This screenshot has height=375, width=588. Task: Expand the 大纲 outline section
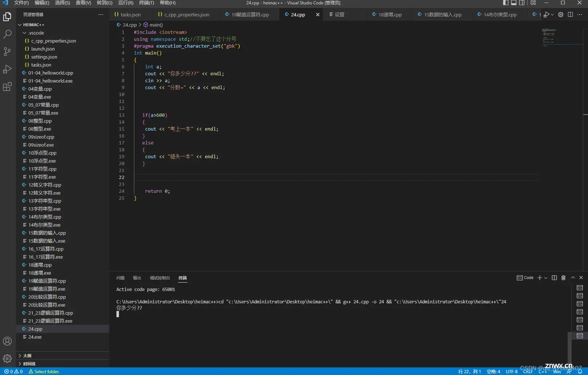63,356
